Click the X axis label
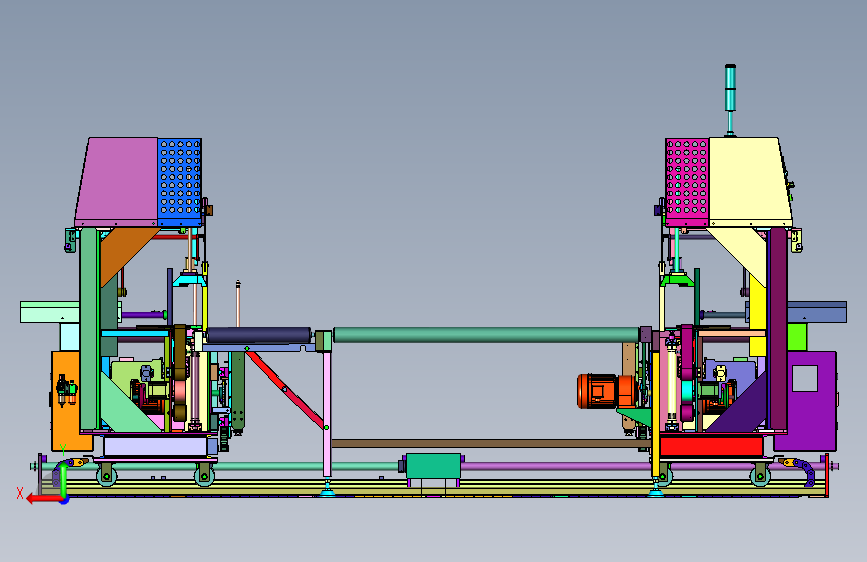The width and height of the screenshot is (867, 562). pos(20,493)
